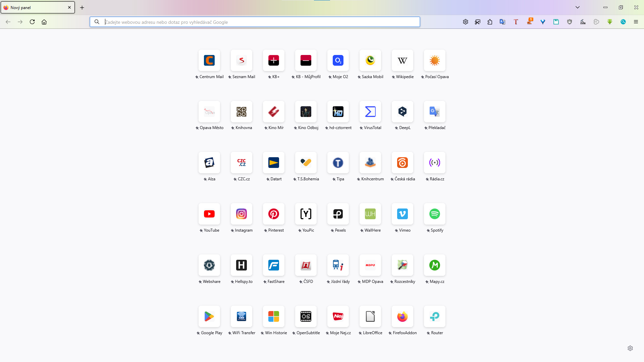The height and width of the screenshot is (362, 644).
Task: Open a new tab with plus button
Action: coord(82,8)
